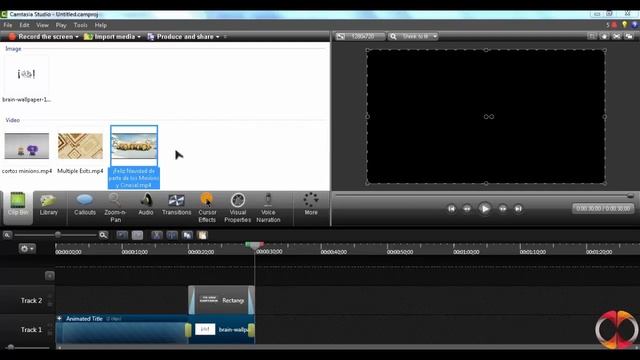Select the Multiple Exits.mp4 video thumbnail
The width and height of the screenshot is (640, 360).
click(80, 146)
